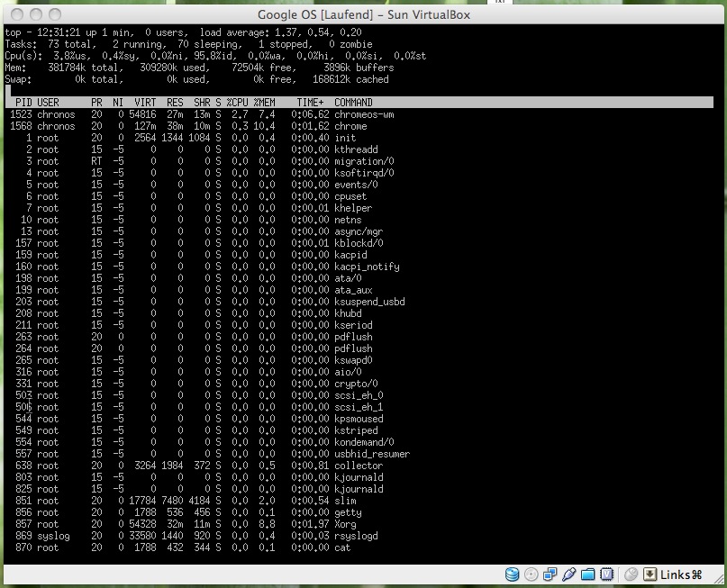Image resolution: width=727 pixels, height=588 pixels.
Task: Click the ata_aux command name
Action: point(353,290)
